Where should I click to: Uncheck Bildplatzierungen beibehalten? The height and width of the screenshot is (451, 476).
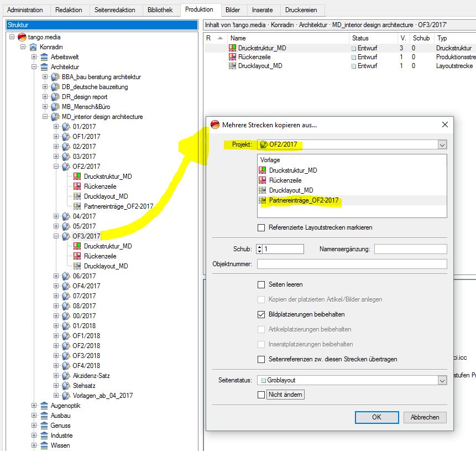point(261,314)
